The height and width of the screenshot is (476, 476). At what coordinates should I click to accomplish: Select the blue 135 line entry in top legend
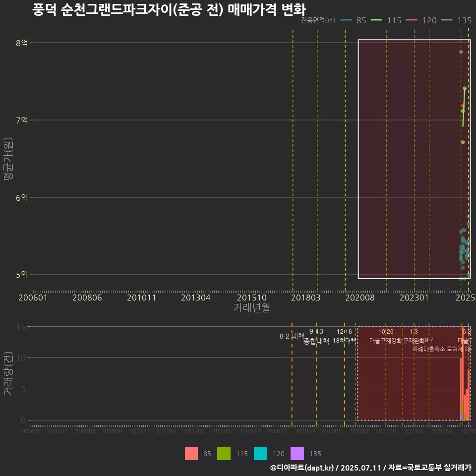[x=456, y=20]
